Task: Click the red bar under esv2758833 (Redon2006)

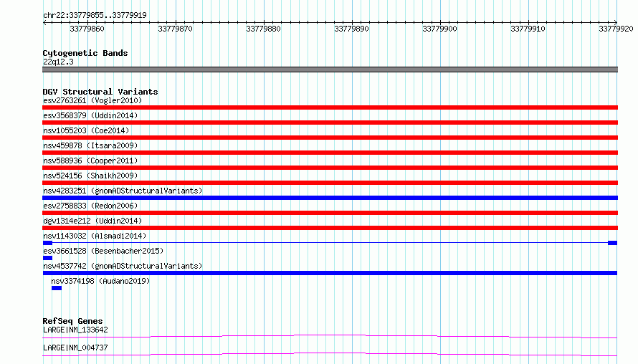Action: point(330,213)
